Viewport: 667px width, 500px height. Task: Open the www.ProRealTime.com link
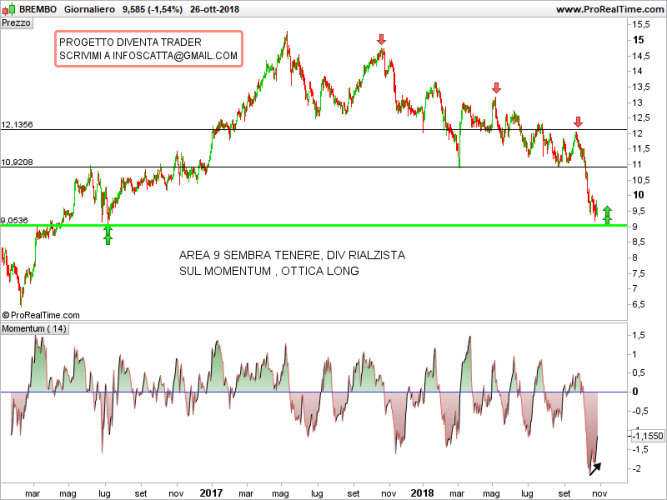click(x=611, y=9)
